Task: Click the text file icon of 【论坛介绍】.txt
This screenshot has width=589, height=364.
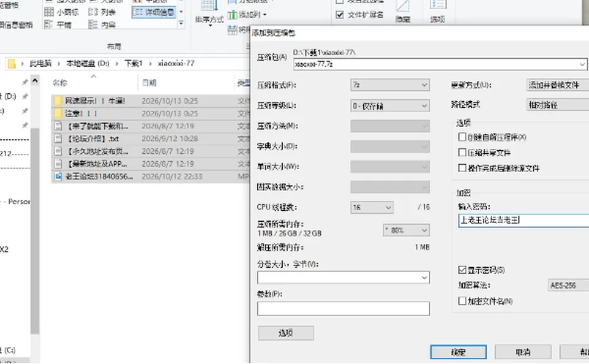Action: point(58,138)
